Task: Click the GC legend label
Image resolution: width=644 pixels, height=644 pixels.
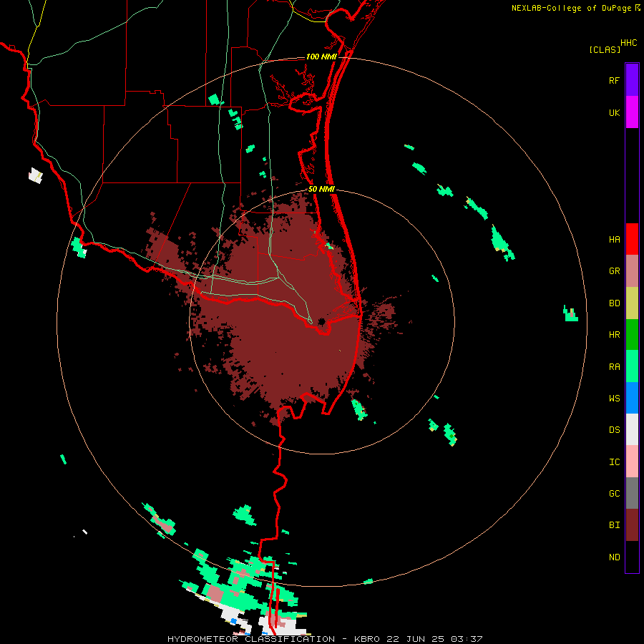Action: click(615, 494)
